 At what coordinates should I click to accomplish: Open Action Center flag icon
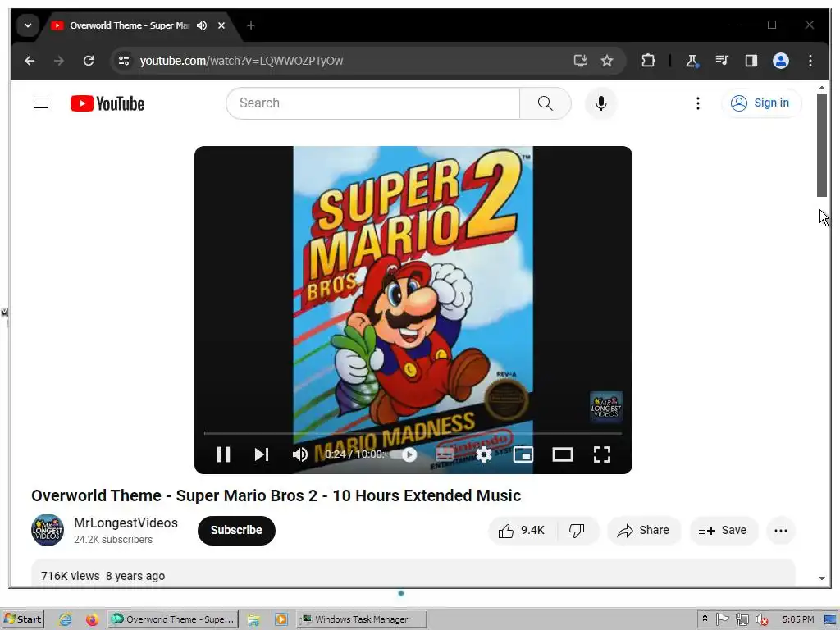point(722,619)
